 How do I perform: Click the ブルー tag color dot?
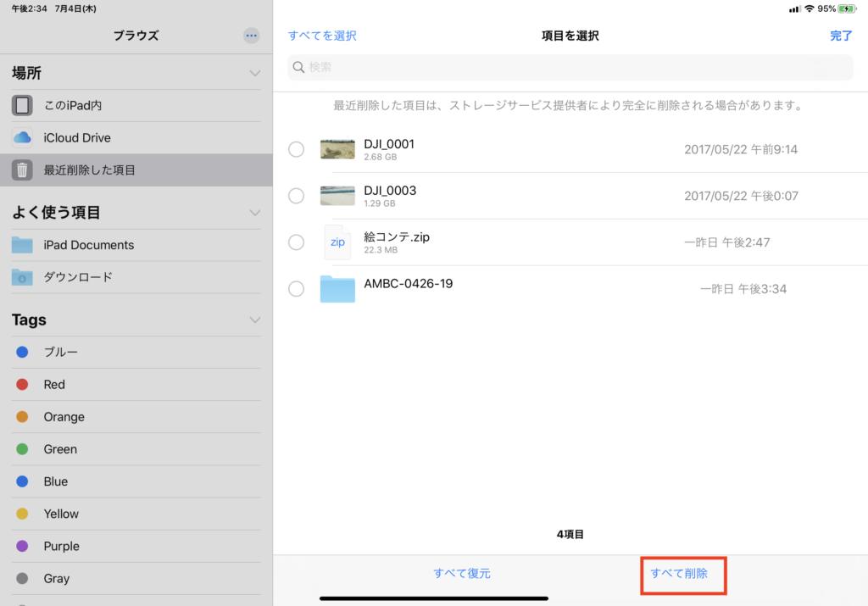click(22, 352)
